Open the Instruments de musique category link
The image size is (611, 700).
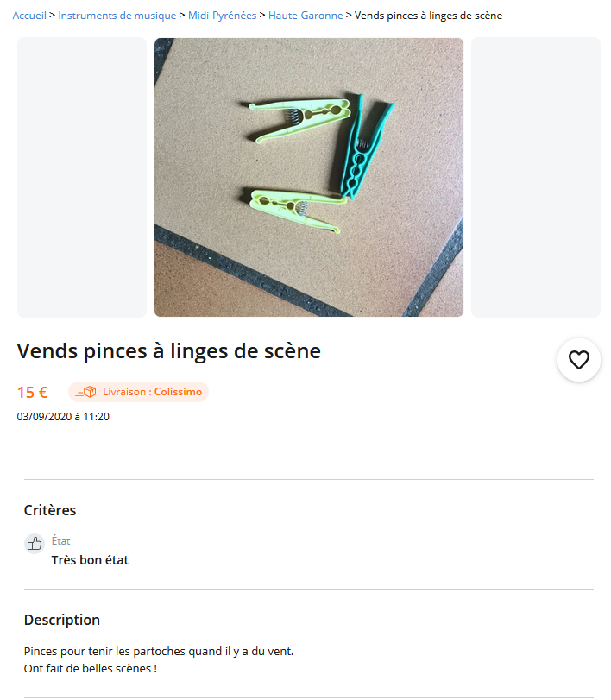tap(117, 16)
